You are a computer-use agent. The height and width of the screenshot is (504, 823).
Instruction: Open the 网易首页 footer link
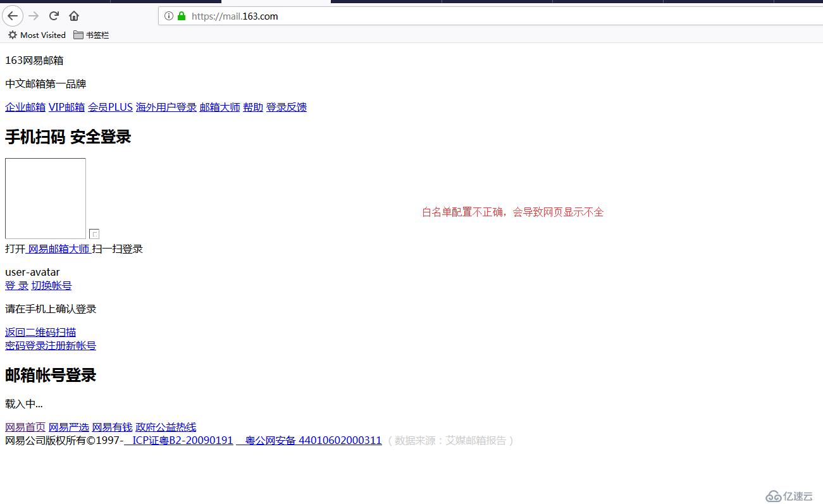(25, 427)
